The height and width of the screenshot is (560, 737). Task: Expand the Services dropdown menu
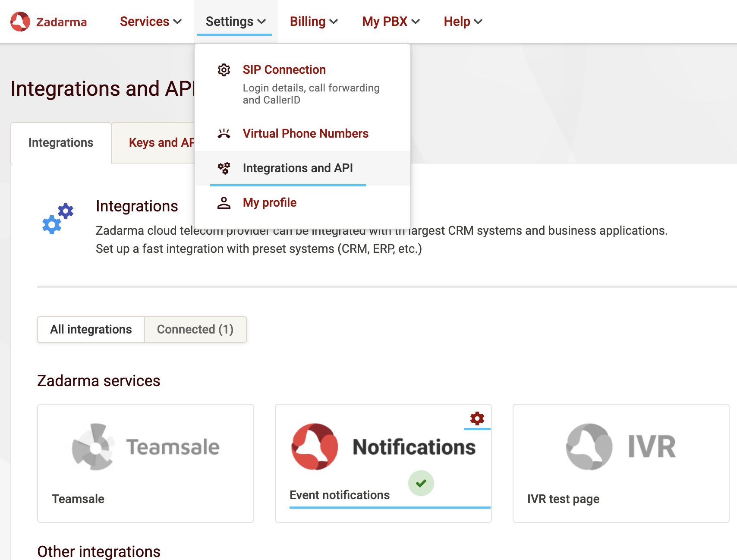tap(151, 22)
